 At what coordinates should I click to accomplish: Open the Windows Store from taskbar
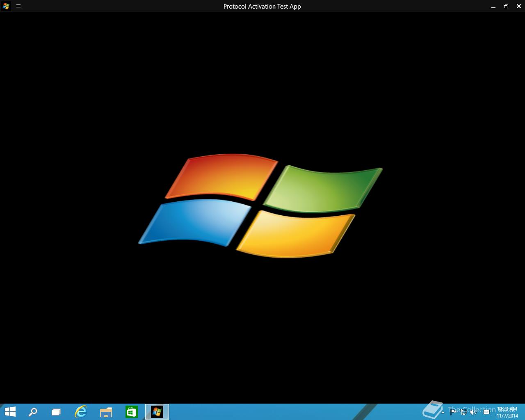[x=132, y=412]
